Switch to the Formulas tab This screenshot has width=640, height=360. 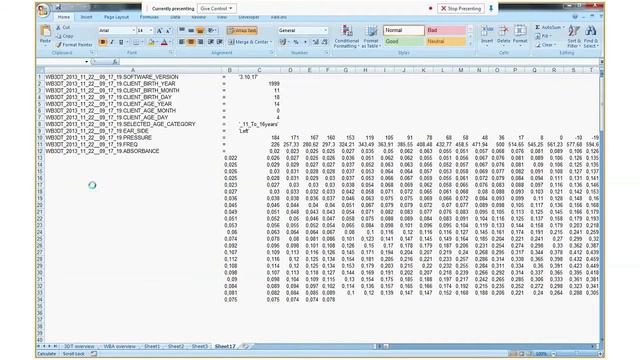click(x=149, y=17)
